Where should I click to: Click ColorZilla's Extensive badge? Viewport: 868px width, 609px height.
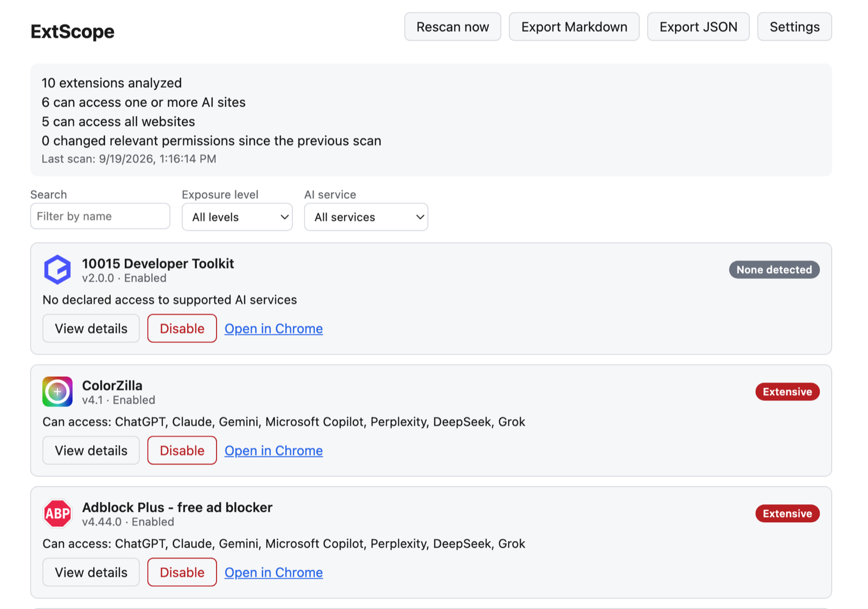pos(787,392)
